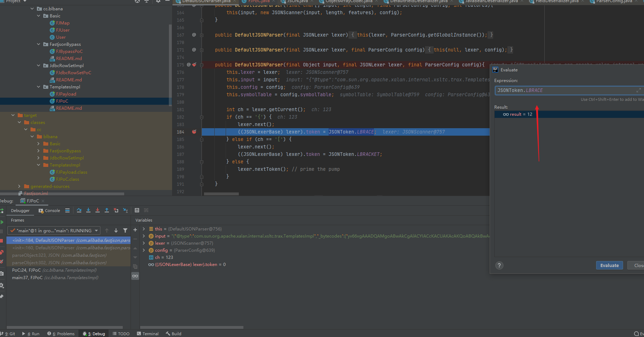Click the Step Out debugger icon
The height and width of the screenshot is (337, 644).
107,210
